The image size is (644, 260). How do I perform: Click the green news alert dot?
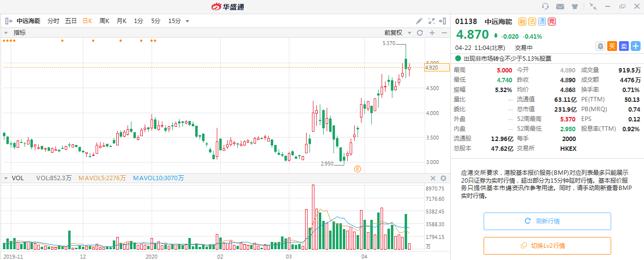(459, 58)
